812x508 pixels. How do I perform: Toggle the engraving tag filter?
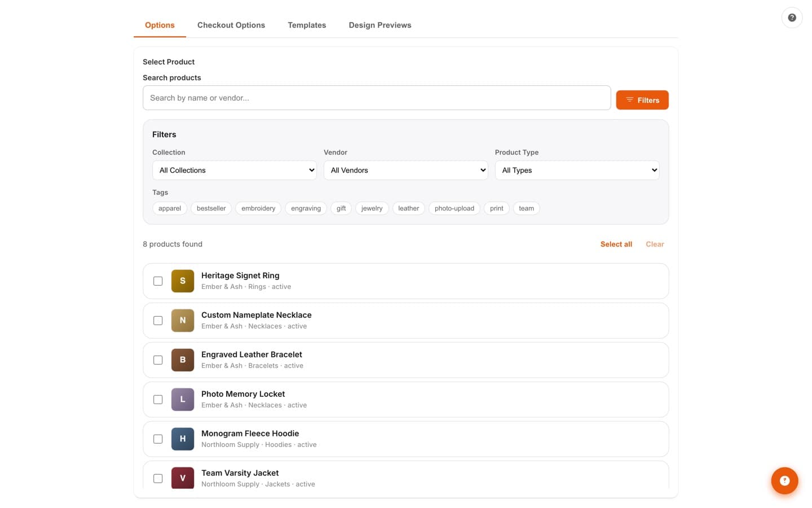(x=306, y=208)
